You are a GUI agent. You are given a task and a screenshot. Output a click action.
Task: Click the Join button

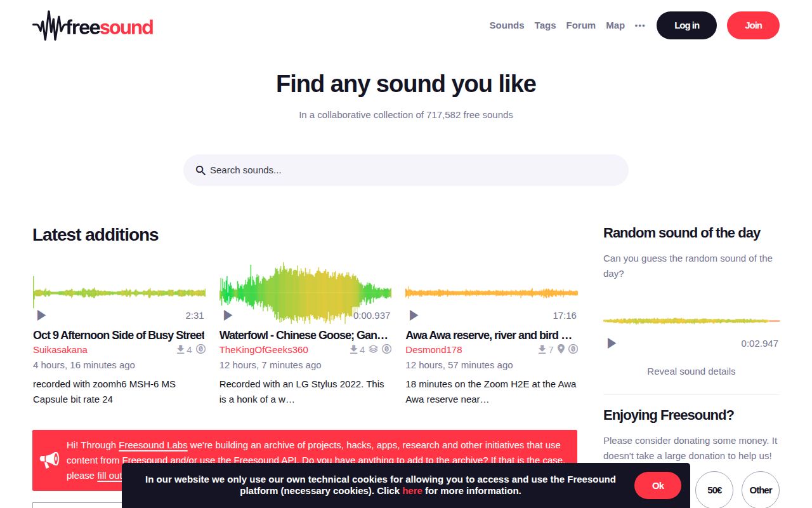(x=753, y=25)
